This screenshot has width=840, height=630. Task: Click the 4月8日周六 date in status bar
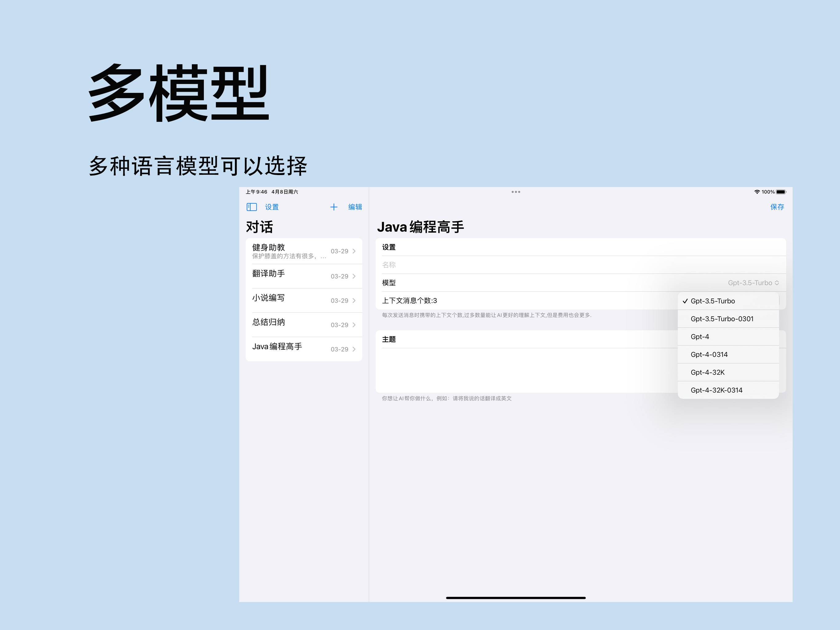click(285, 192)
